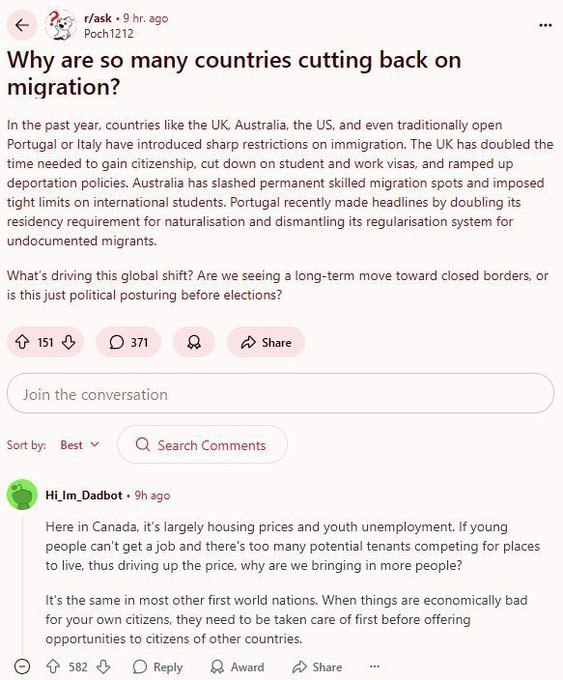This screenshot has height=680, width=563.
Task: Open the comment's more options ellipsis
Action: click(375, 666)
